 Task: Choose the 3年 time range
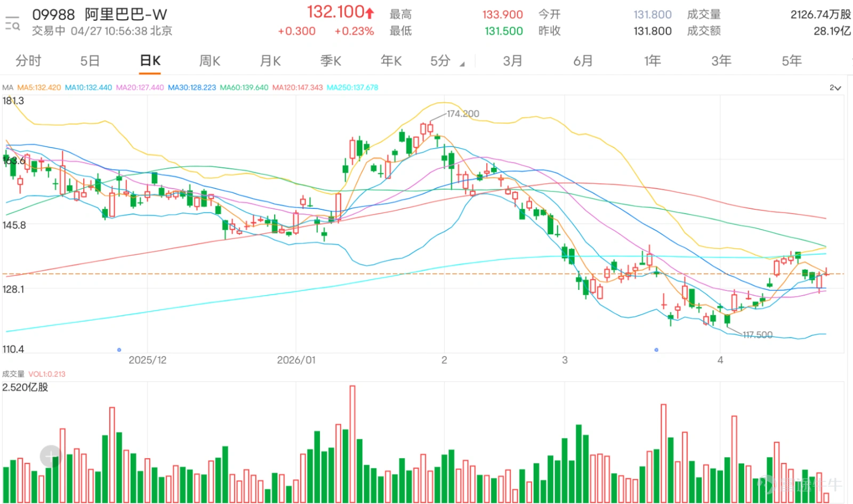(x=721, y=61)
